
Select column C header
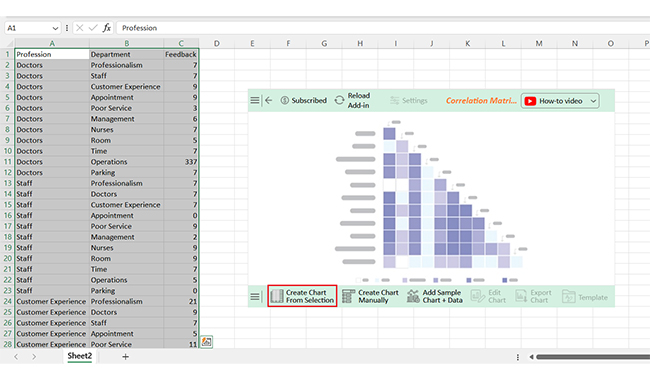pyautogui.click(x=181, y=44)
